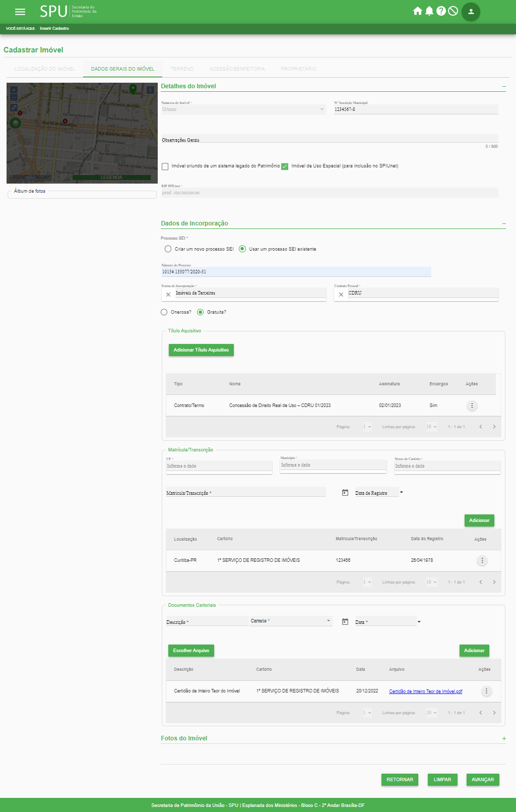Screen dimensions: 516x812
Task: Clear Forma de Incorporação selection
Action: (168, 295)
